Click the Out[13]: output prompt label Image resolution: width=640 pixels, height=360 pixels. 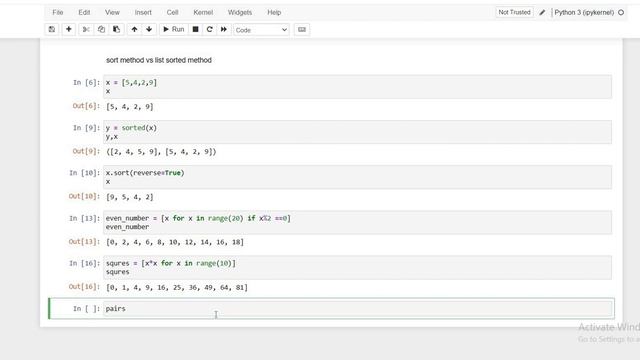tap(84, 242)
